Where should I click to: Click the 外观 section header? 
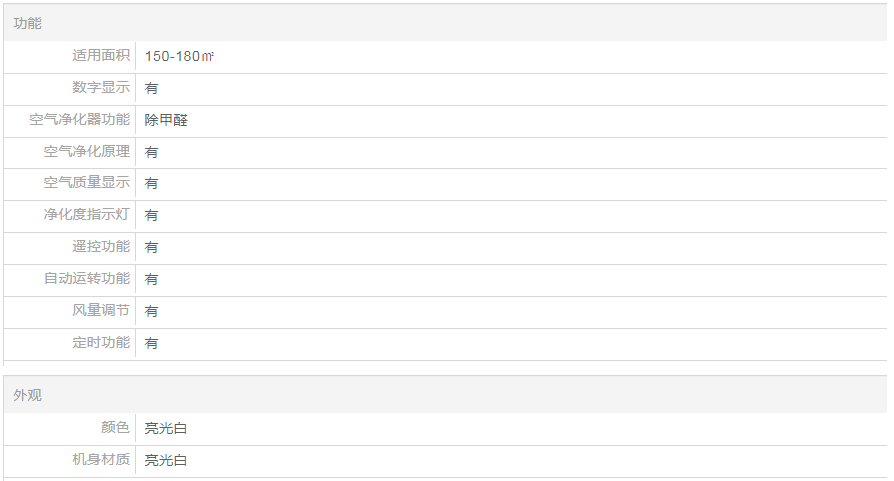click(x=28, y=396)
